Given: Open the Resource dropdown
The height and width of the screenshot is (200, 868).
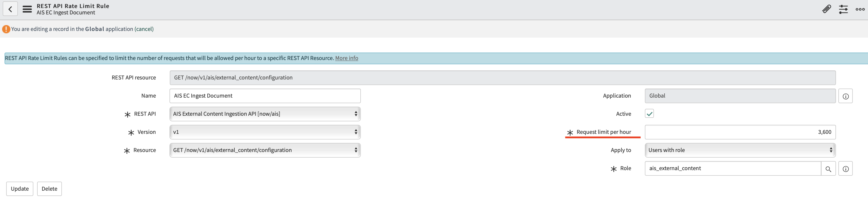Looking at the screenshot, I should [265, 150].
